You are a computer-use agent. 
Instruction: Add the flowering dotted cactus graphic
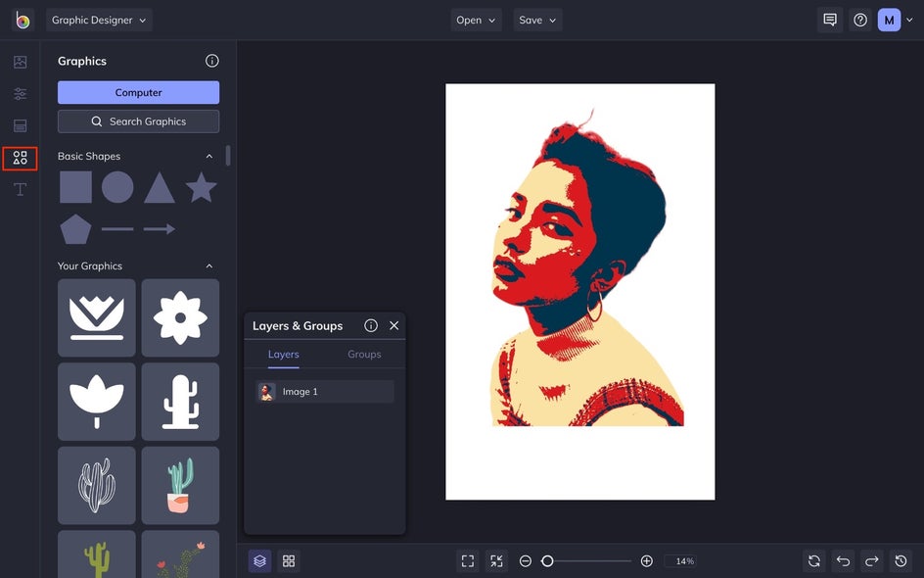[180, 554]
